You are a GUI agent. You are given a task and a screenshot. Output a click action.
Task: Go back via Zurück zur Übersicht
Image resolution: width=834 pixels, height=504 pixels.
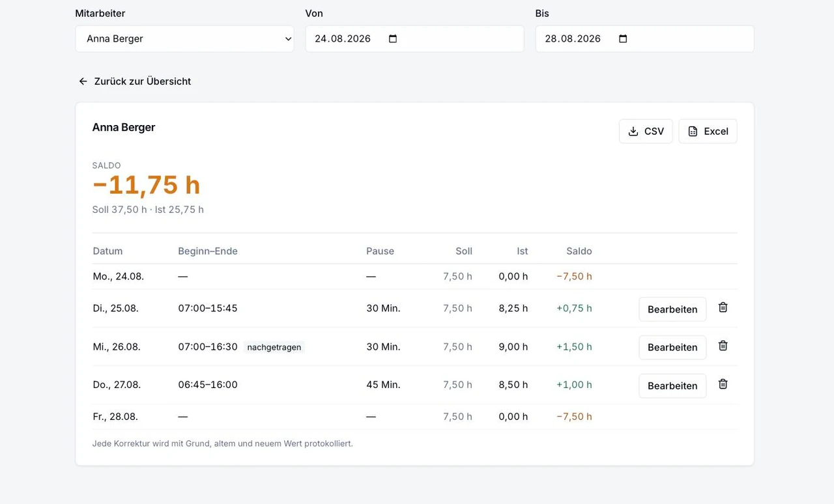pyautogui.click(x=135, y=81)
